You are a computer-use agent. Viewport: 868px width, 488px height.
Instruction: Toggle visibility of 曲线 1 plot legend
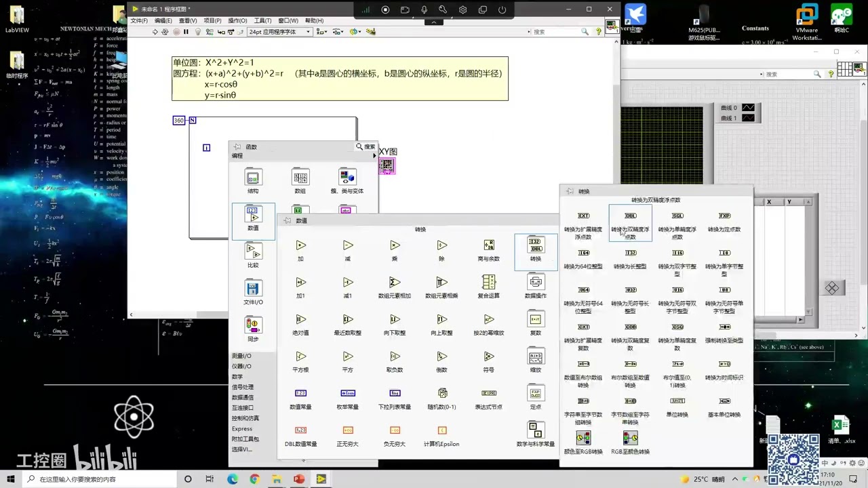[x=749, y=118]
